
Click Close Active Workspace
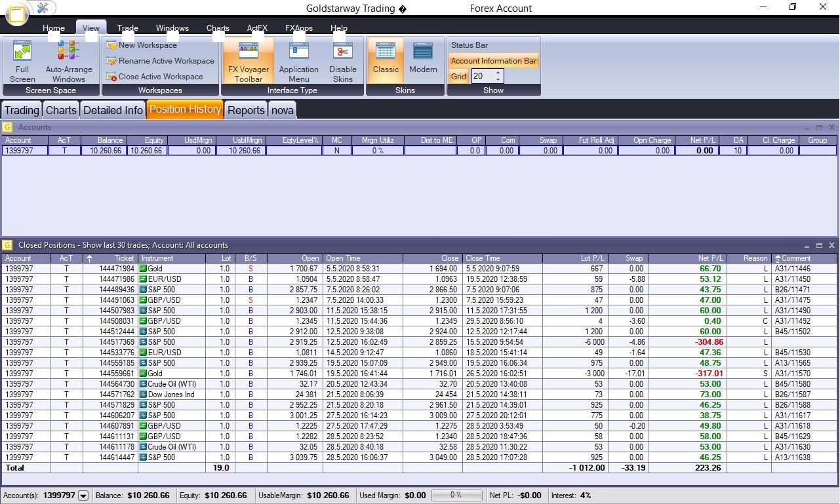(155, 77)
